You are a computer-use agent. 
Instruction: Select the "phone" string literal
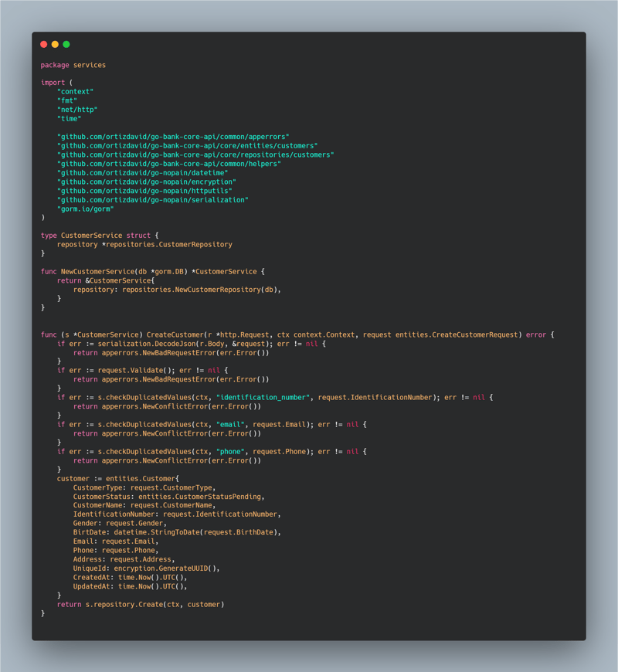point(230,452)
